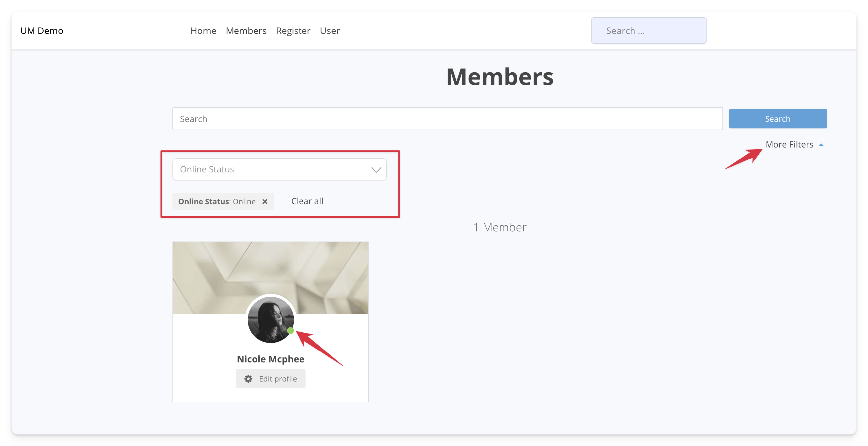Click the green online status dot

tap(290, 331)
